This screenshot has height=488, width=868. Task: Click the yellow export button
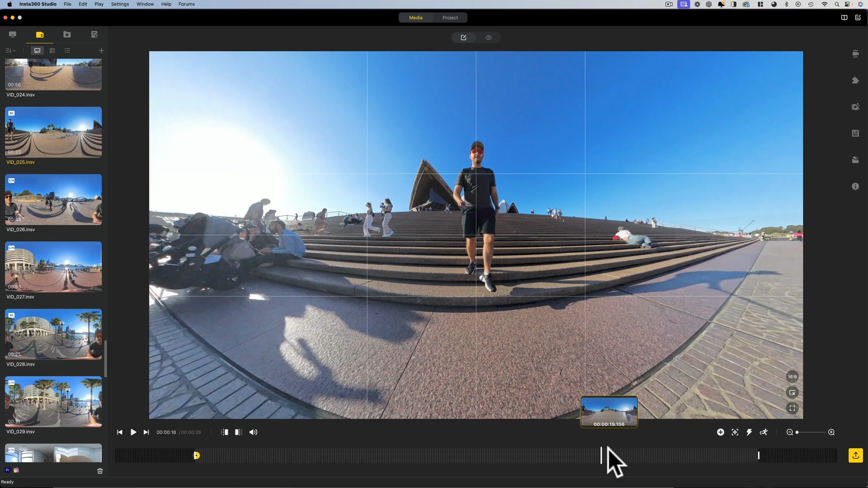point(856,455)
